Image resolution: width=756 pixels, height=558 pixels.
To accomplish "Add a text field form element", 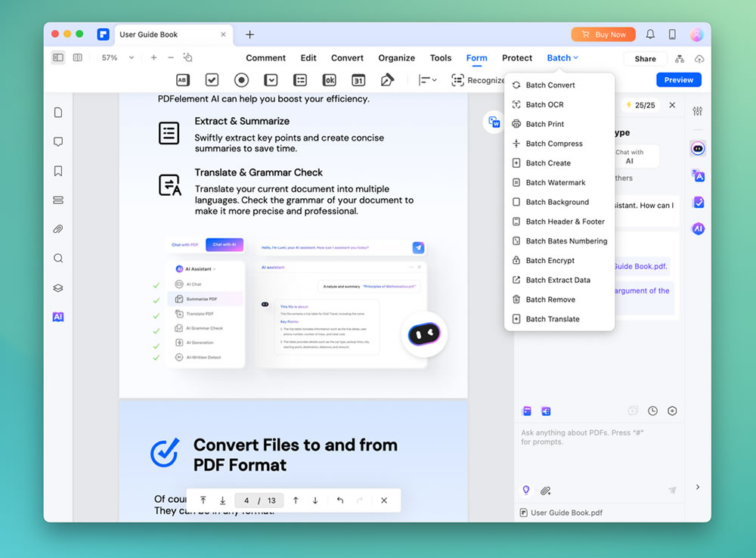I will [183, 80].
